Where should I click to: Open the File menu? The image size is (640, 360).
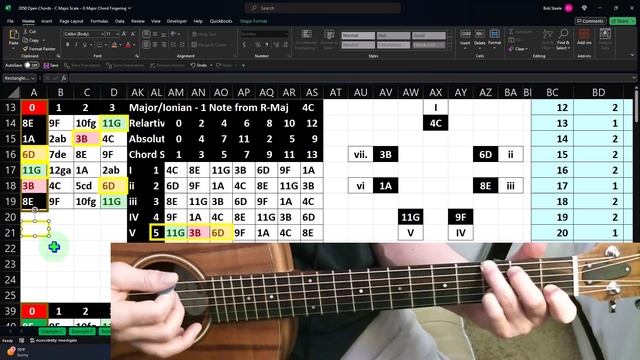(x=10, y=21)
